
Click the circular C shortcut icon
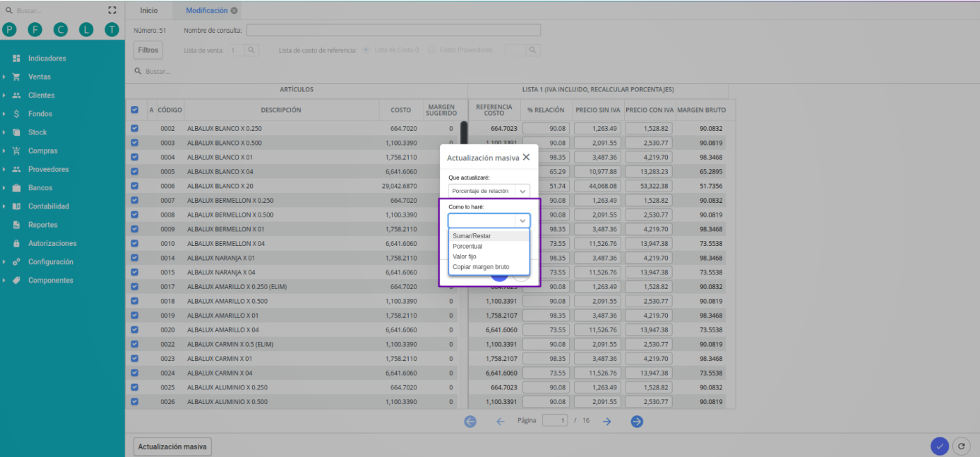pos(61,29)
